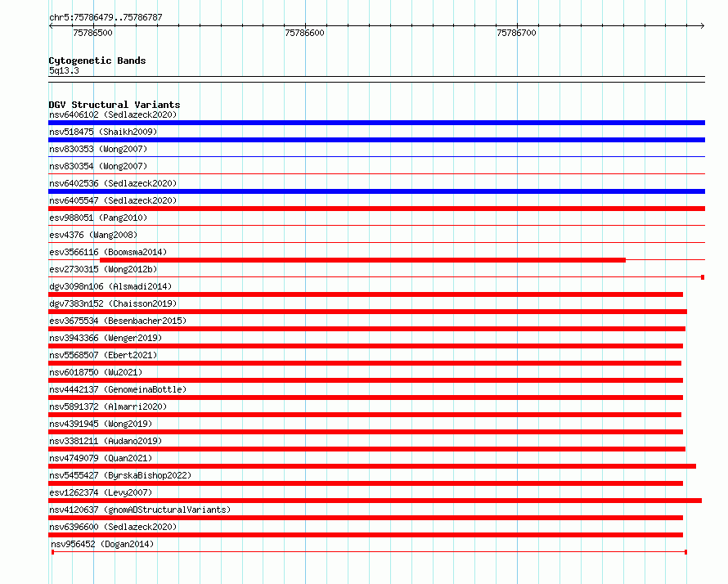Click the thick red bar of esv3566116

(x=362, y=260)
